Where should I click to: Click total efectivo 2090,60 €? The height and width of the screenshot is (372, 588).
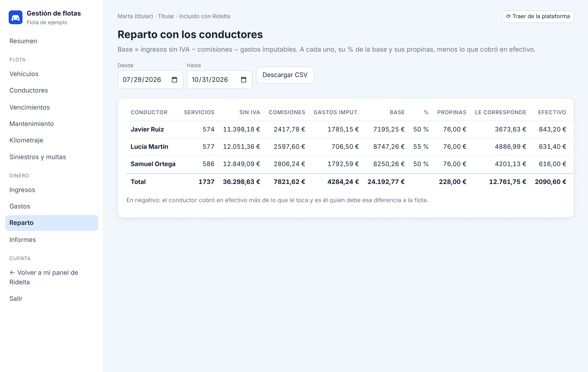551,182
